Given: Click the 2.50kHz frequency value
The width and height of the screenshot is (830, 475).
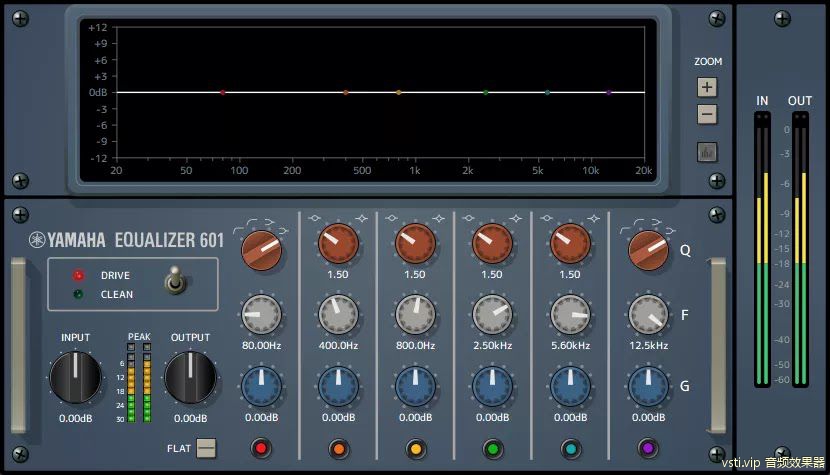Looking at the screenshot, I should click(x=492, y=345).
